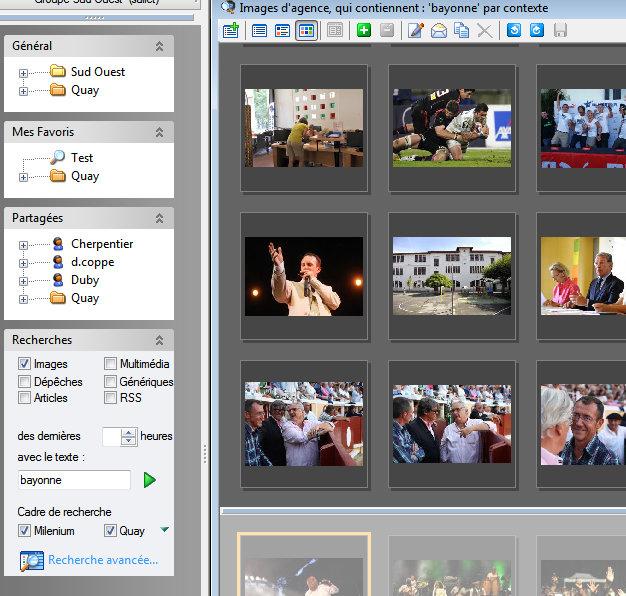Image resolution: width=626 pixels, height=596 pixels.
Task: Select the thumbnail grid view
Action: tap(306, 31)
